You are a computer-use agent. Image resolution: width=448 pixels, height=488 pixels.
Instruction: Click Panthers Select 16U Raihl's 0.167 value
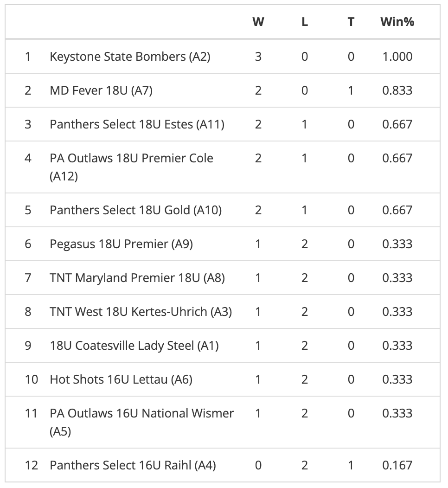397,465
